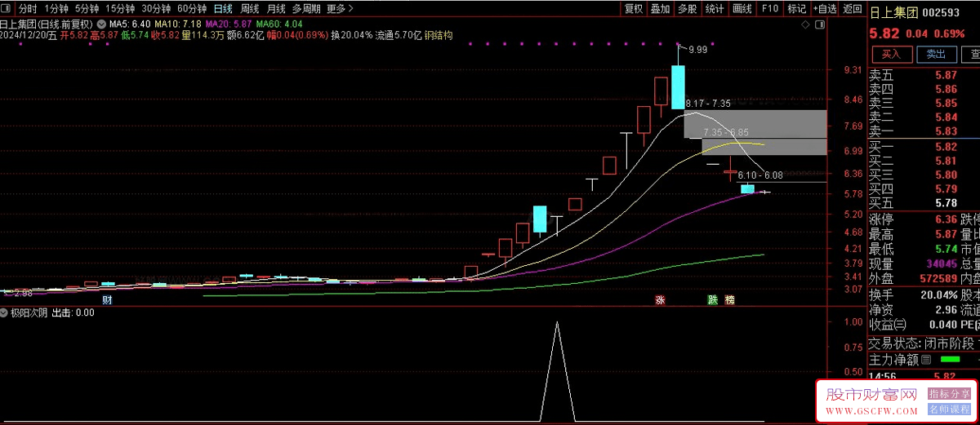Click the 涨停 6.36 limit-up value
The height and width of the screenshot is (425, 980).
coord(946,219)
